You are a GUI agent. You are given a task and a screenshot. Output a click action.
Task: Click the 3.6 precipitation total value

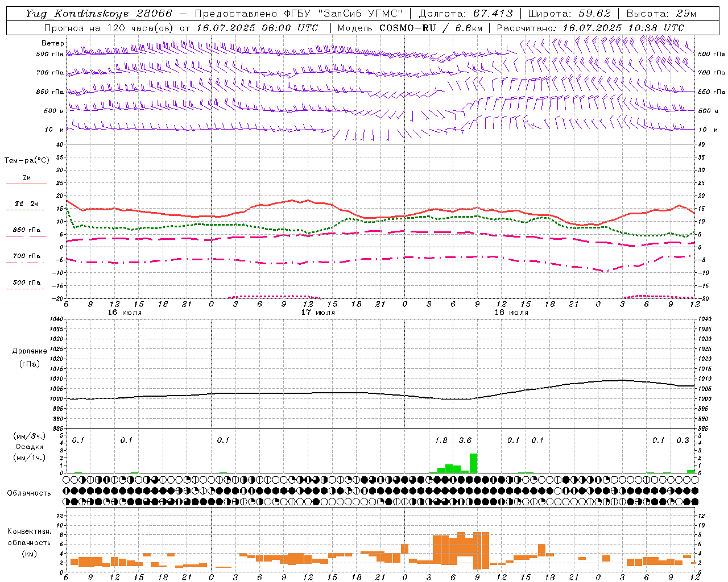[465, 440]
